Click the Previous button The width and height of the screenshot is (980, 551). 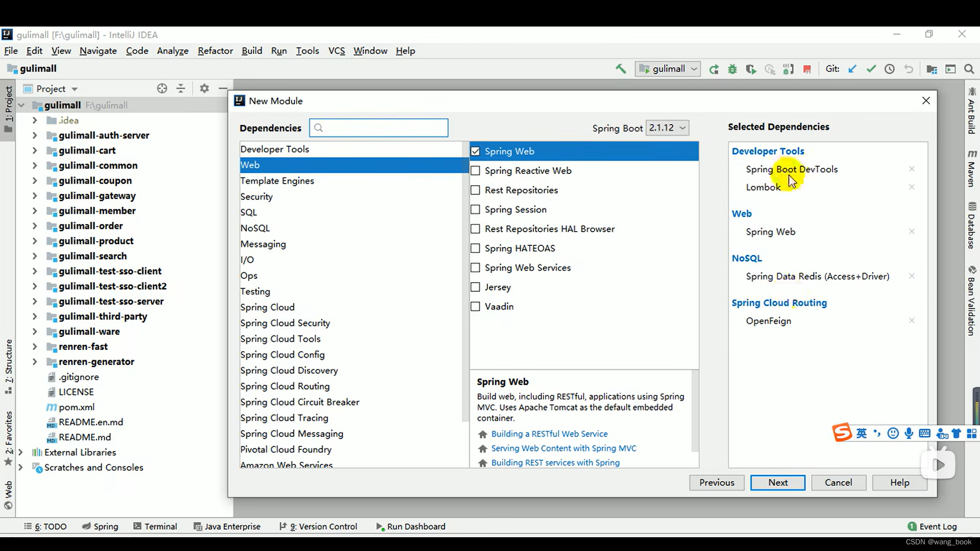717,483
